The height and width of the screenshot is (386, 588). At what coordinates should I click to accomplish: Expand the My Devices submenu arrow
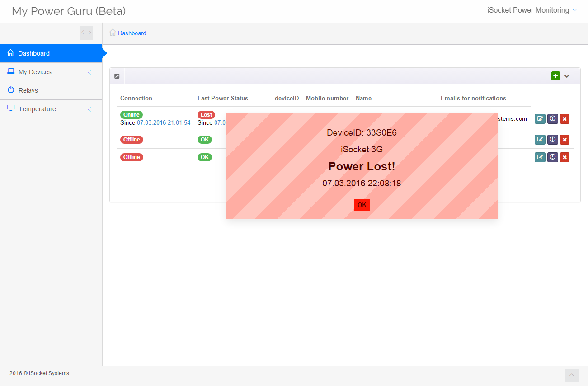89,72
